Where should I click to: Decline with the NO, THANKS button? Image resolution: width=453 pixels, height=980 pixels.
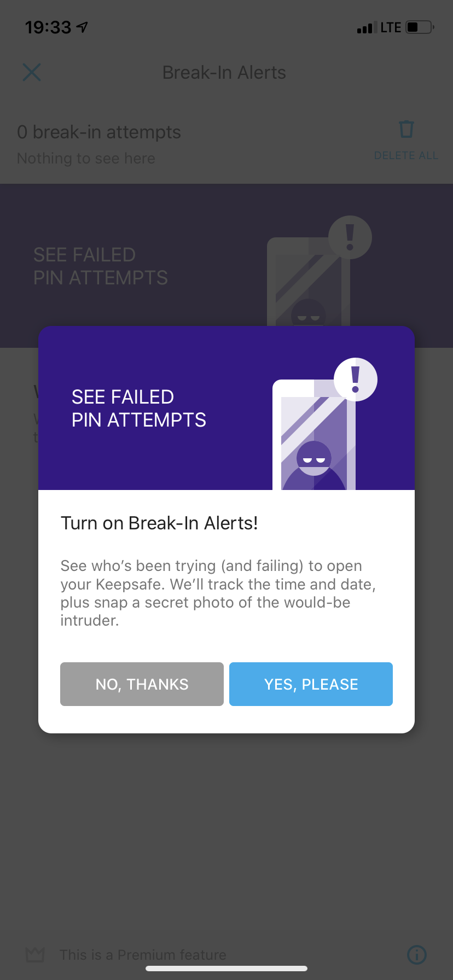(142, 684)
